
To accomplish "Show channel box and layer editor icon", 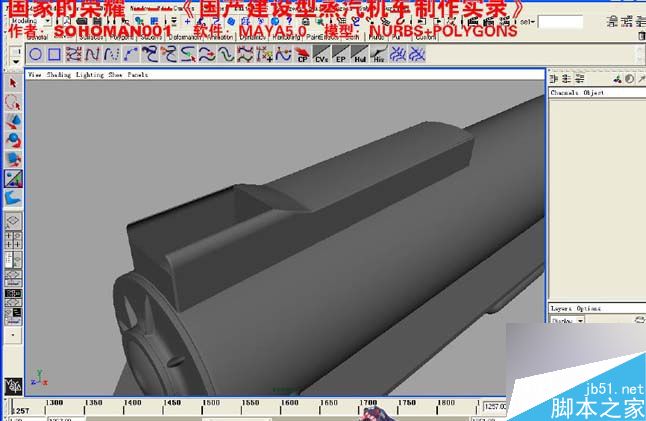I will click(579, 79).
